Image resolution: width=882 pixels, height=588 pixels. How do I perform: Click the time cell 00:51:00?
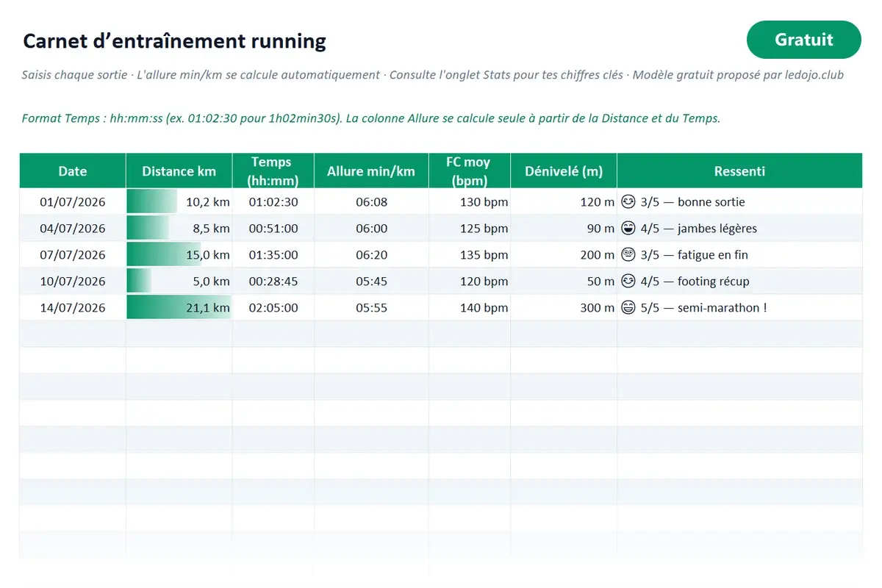coord(273,229)
